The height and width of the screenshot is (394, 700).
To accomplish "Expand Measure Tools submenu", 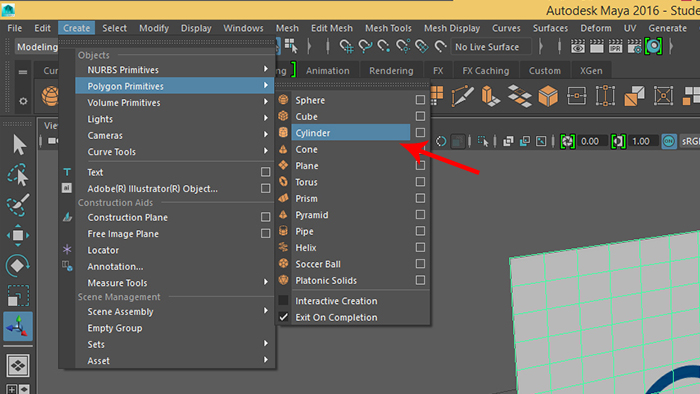I will [174, 283].
